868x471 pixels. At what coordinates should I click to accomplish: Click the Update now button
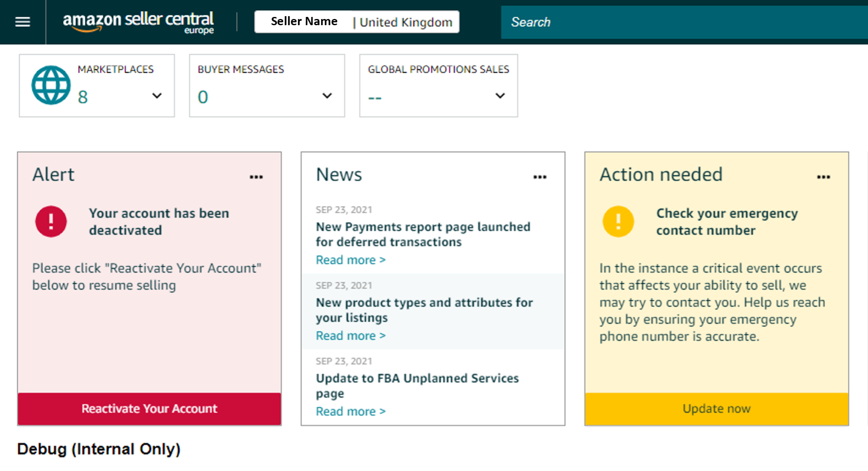(x=717, y=409)
